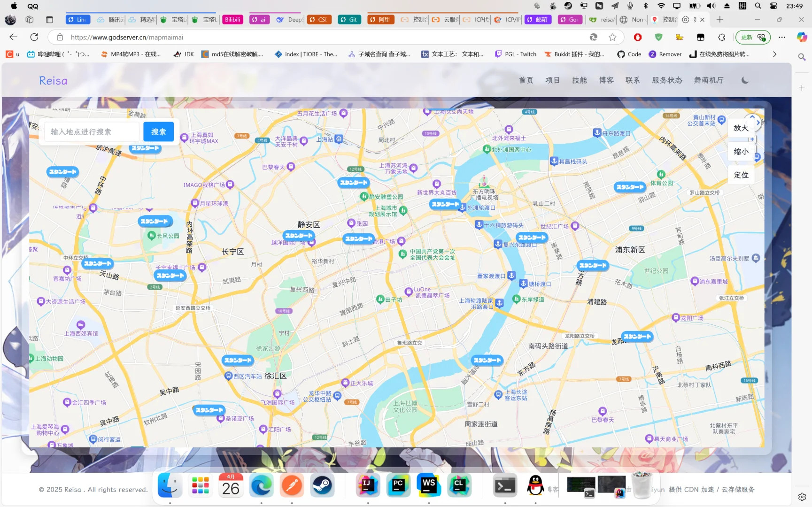Collapse the map panel via right-edge arrow

click(758, 123)
